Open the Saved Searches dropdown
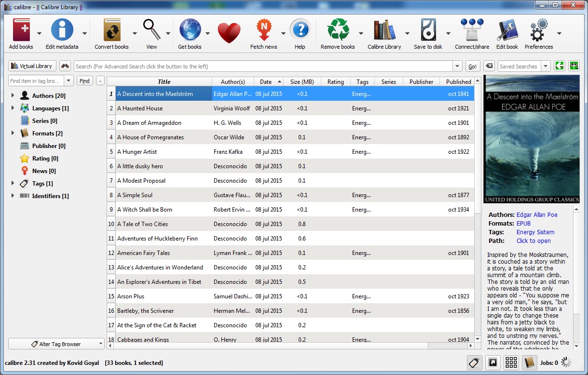The image size is (588, 375). [x=545, y=66]
